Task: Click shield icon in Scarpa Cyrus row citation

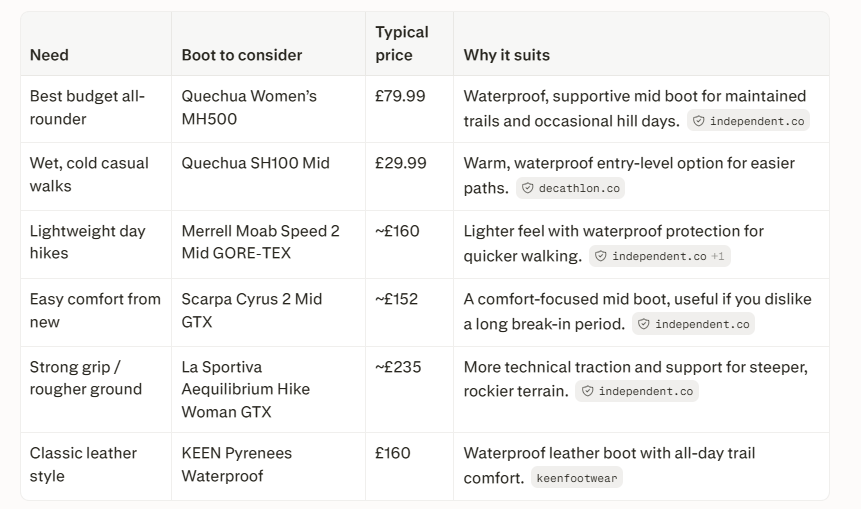Action: [x=644, y=325]
